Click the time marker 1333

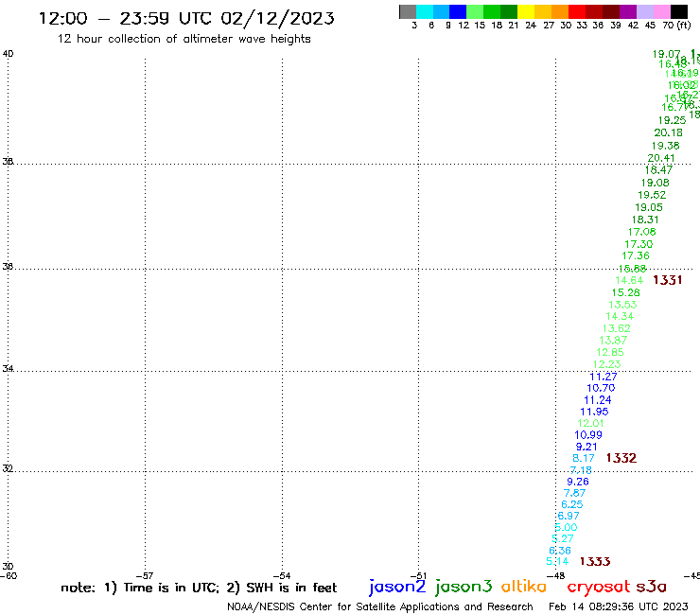pyautogui.click(x=595, y=561)
